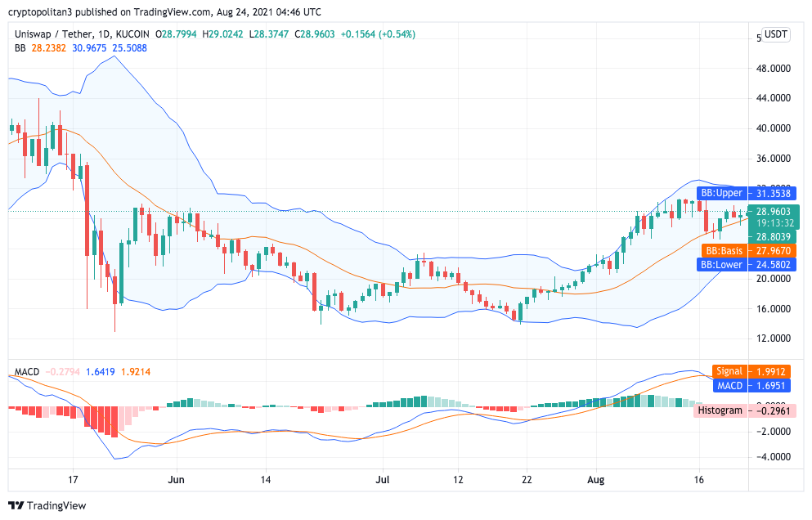Click the high price H29.0242
Screen dimensions: 812x520
(x=222, y=34)
